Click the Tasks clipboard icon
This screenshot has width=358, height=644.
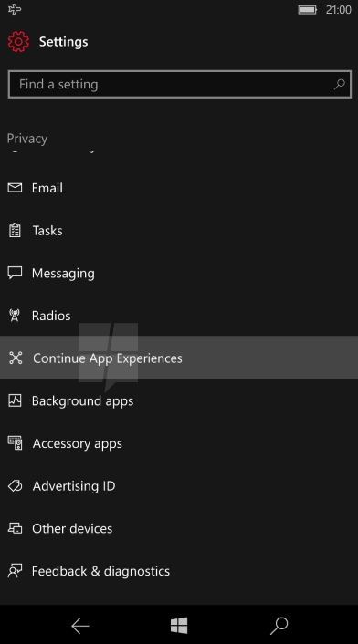[15, 231]
